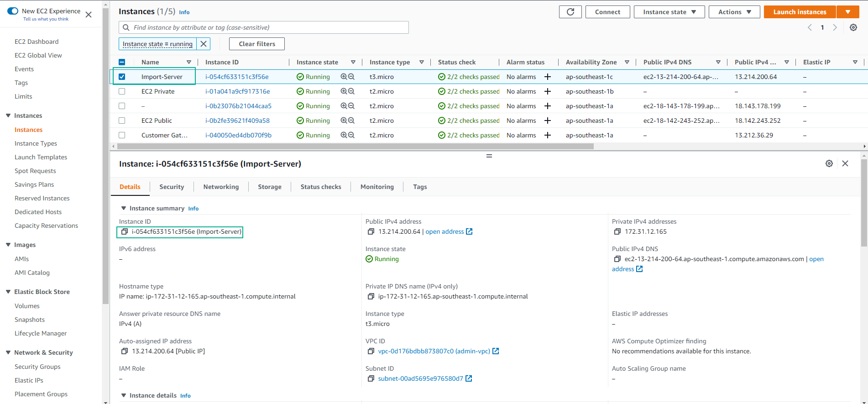The image size is (868, 404).
Task: Go to previous results page
Action: [810, 27]
